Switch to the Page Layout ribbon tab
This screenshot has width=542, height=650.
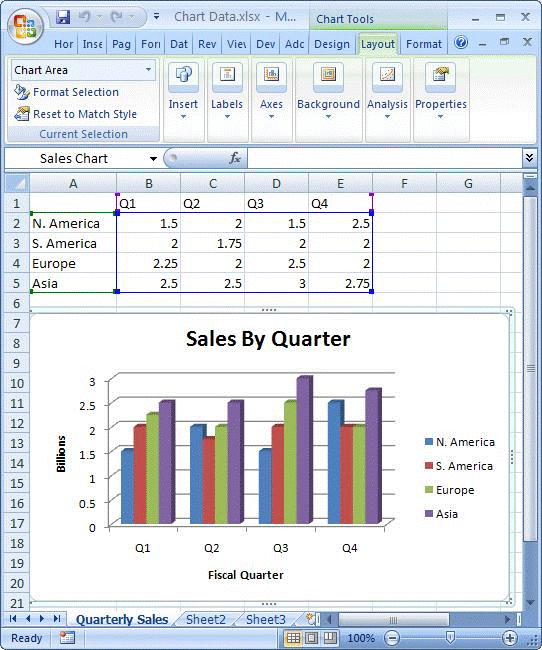tap(121, 44)
